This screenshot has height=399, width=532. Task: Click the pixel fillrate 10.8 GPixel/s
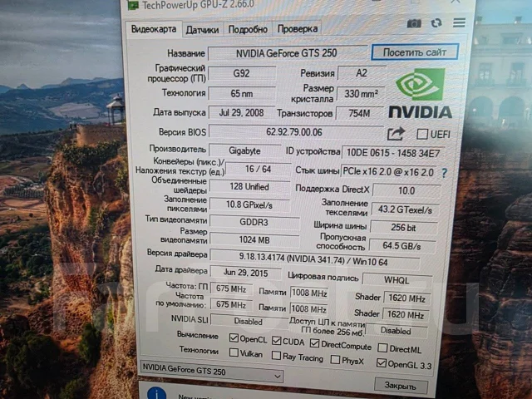pyautogui.click(x=249, y=205)
